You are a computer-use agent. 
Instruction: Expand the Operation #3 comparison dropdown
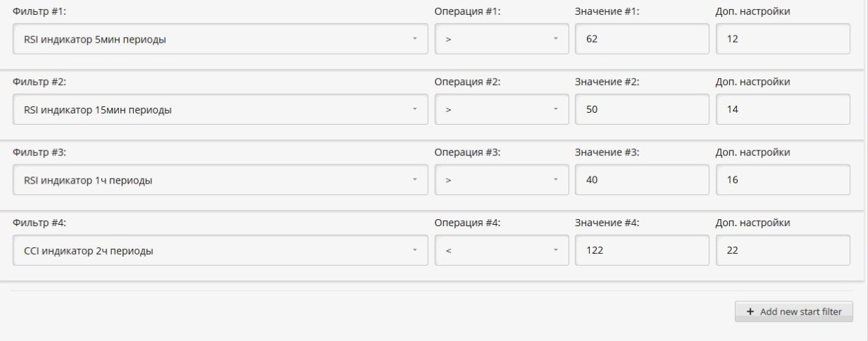[501, 180]
